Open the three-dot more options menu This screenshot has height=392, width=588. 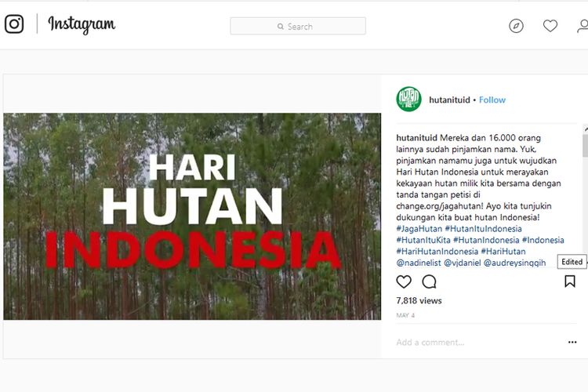point(572,342)
